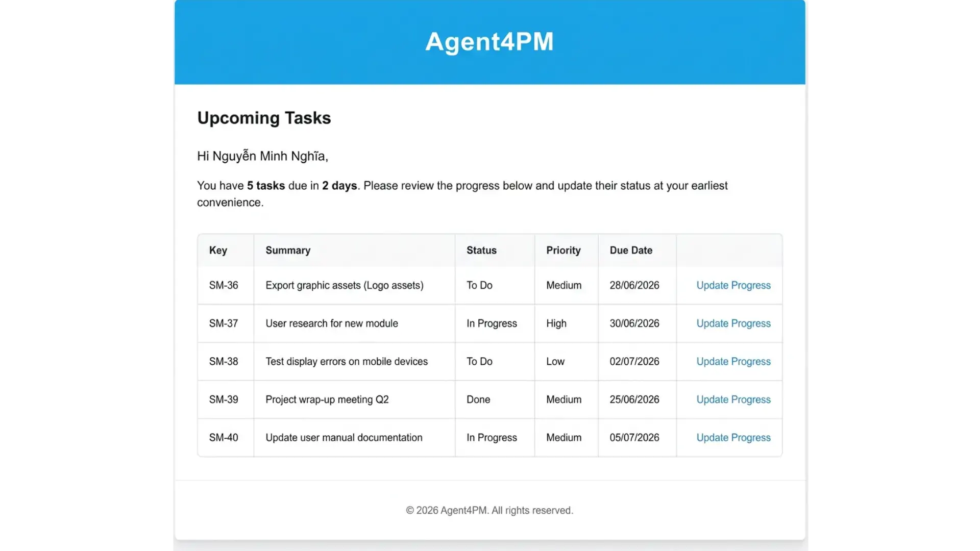Click the High priority of SM-37
The image size is (980, 551).
coord(556,323)
